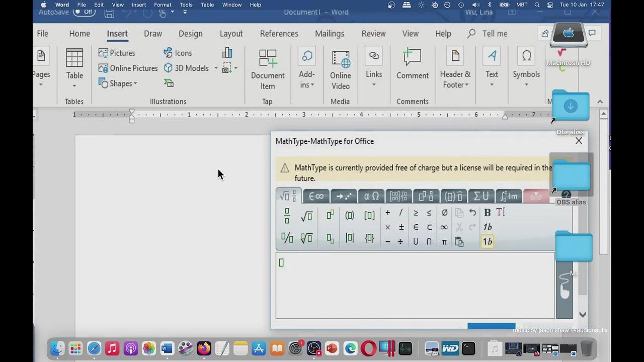Insert an nth root template
This screenshot has width=644, height=362.
(x=306, y=238)
